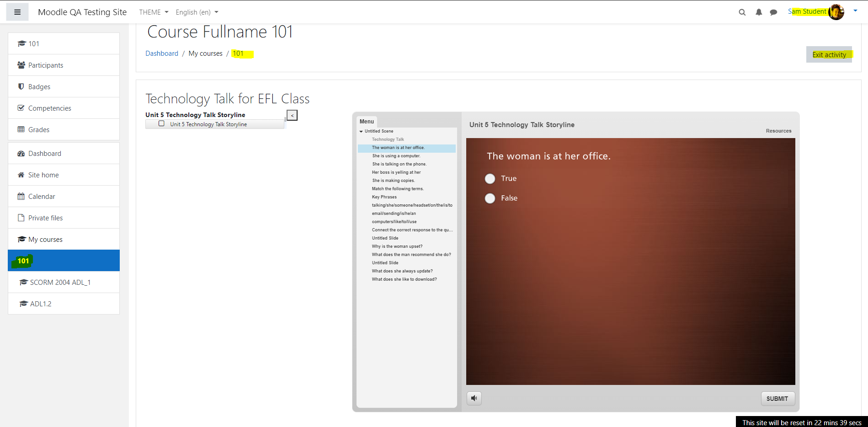Select the Key Phrases slide
868x427 pixels.
384,197
